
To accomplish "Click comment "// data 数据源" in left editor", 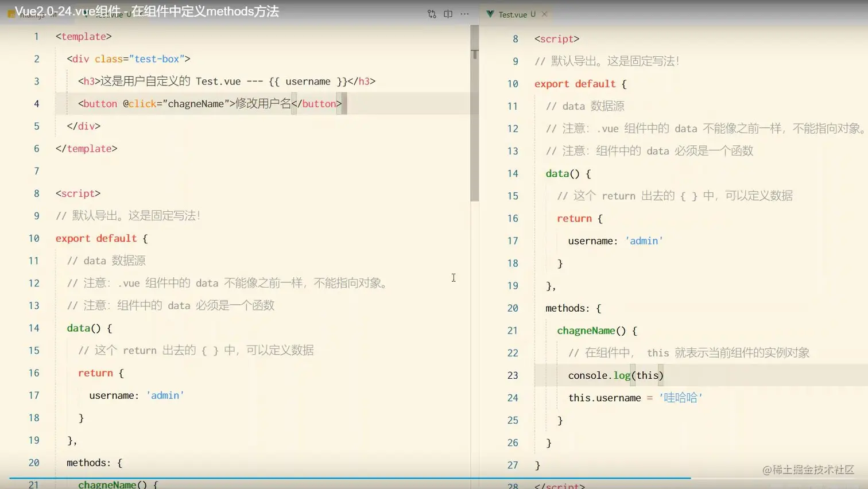I will coord(106,261).
